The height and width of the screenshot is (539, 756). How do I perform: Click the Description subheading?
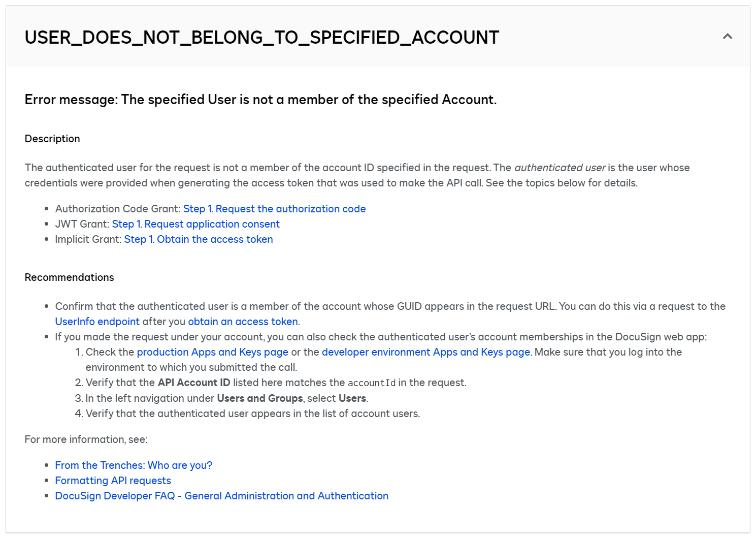point(52,139)
